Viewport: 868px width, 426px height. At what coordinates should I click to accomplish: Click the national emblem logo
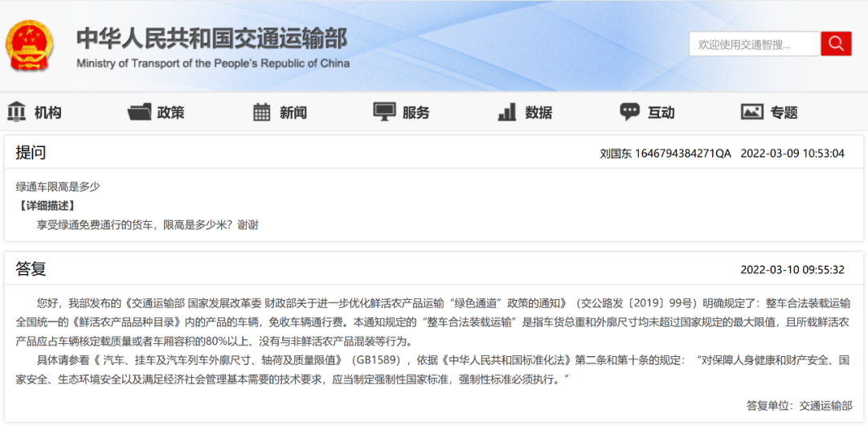[30, 45]
